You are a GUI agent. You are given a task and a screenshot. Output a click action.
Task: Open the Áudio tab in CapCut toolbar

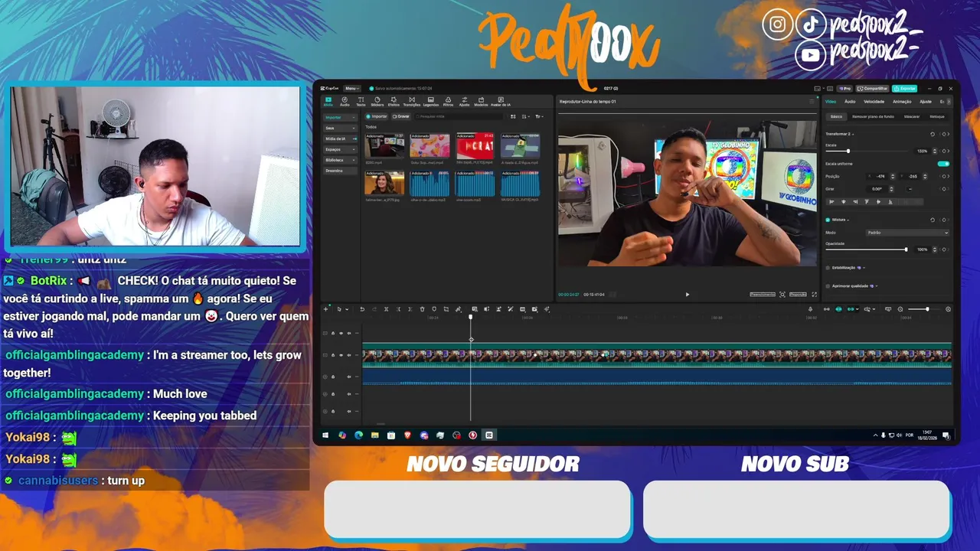(345, 102)
